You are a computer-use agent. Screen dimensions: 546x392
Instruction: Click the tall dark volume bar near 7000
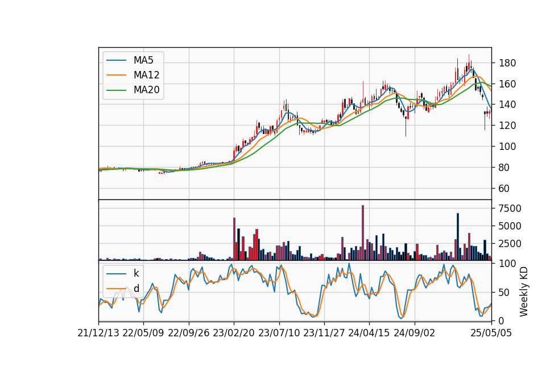pyautogui.click(x=458, y=236)
